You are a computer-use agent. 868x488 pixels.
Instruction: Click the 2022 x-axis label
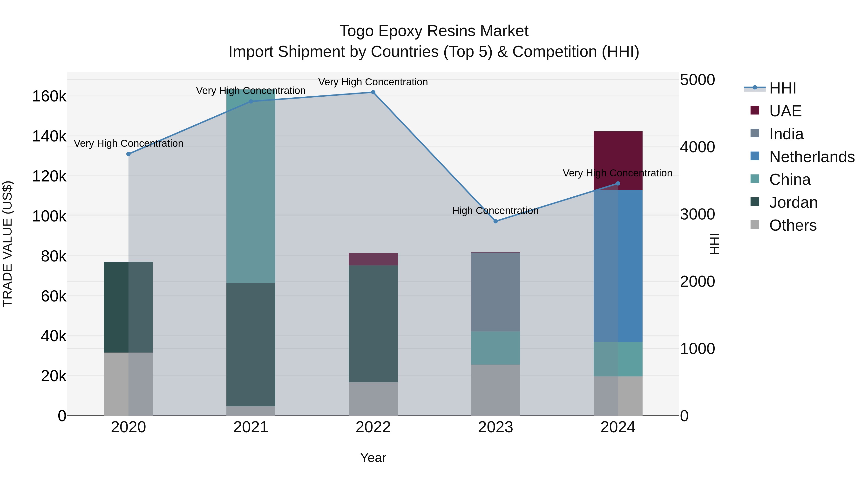pyautogui.click(x=373, y=427)
